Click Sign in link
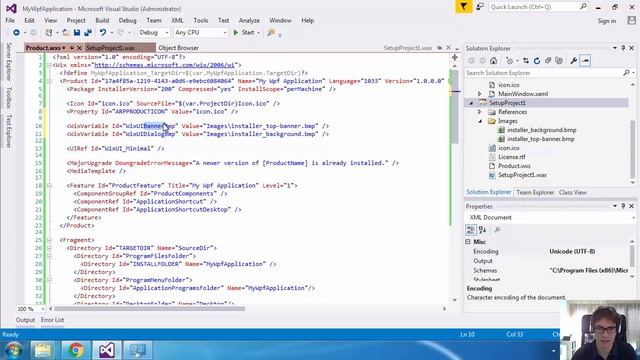 (x=607, y=21)
